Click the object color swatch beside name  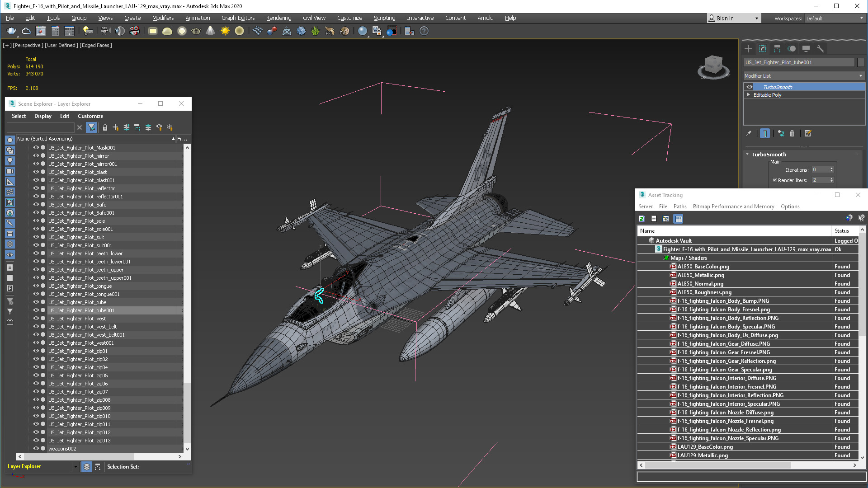point(861,62)
